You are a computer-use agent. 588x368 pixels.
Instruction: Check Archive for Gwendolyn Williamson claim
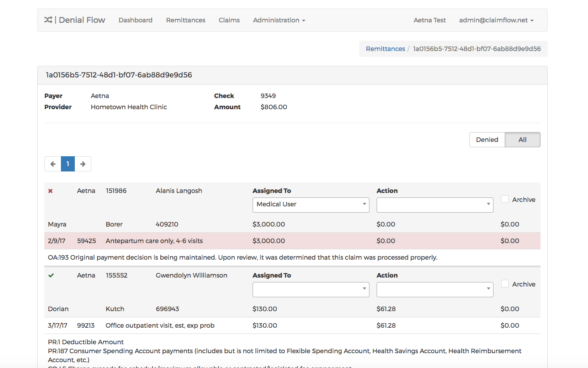point(505,284)
